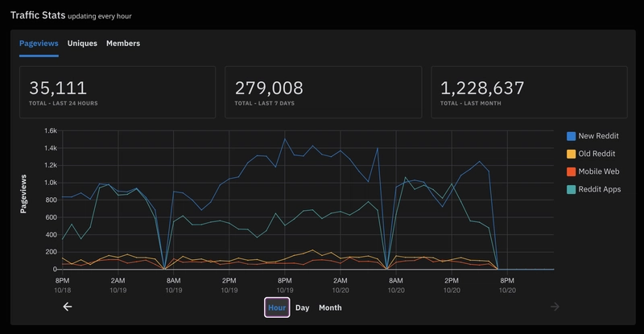
Task: Click the Old Reddit yellow legend swatch
Action: coord(571,154)
